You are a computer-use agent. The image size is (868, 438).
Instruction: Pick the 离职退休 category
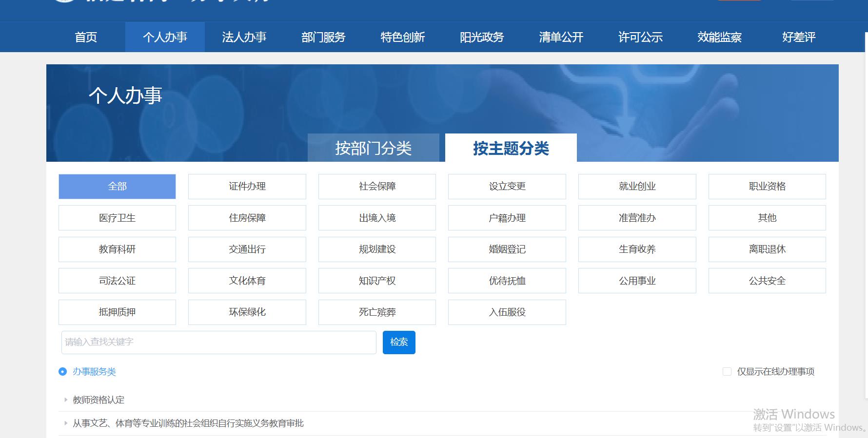767,249
